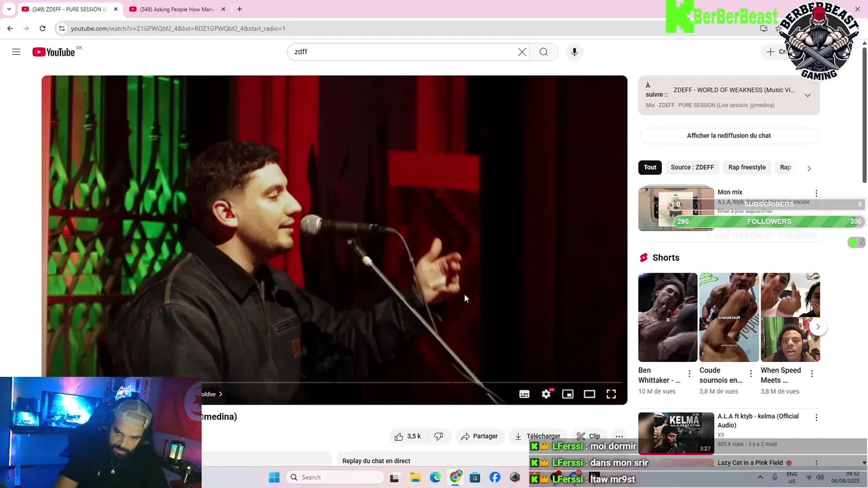Image resolution: width=868 pixels, height=488 pixels.
Task: Click the browser address bar URL
Action: click(x=178, y=28)
